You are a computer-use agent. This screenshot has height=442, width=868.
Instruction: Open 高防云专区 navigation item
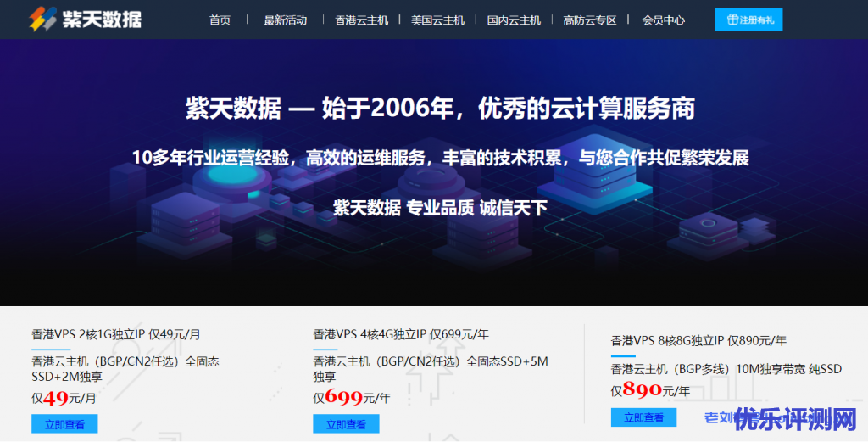(x=590, y=20)
